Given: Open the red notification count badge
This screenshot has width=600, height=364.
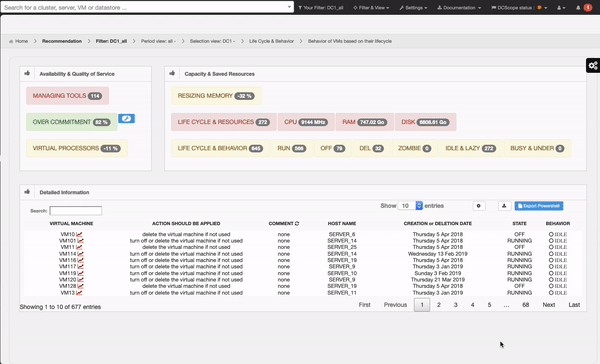Looking at the screenshot, I should [588, 8].
